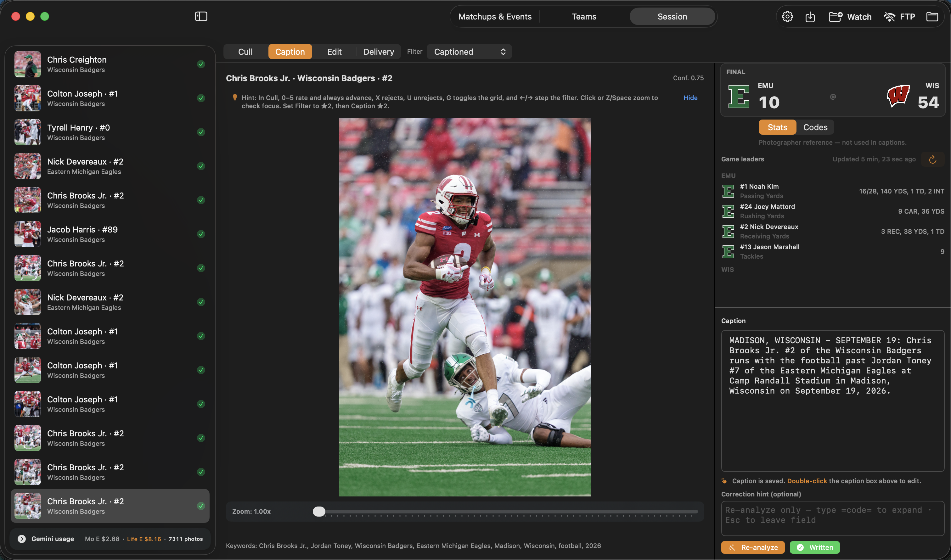The image size is (951, 560).
Task: Click the Caption text box
Action: click(x=832, y=401)
